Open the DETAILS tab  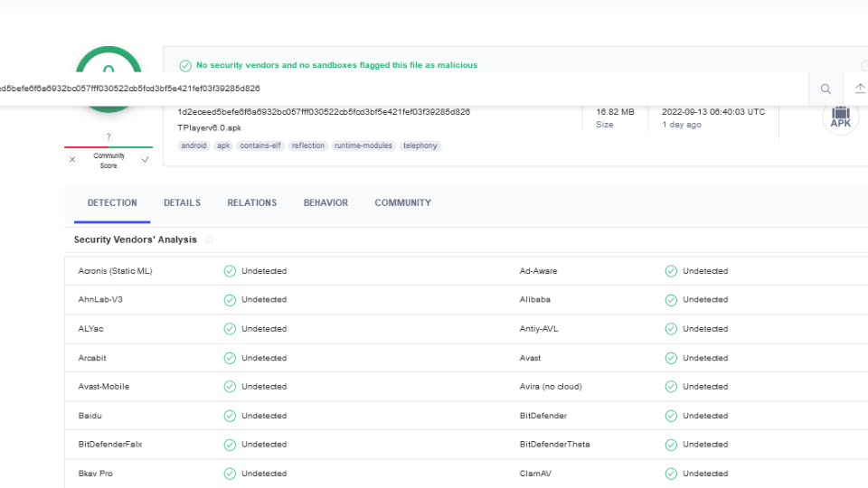[182, 203]
